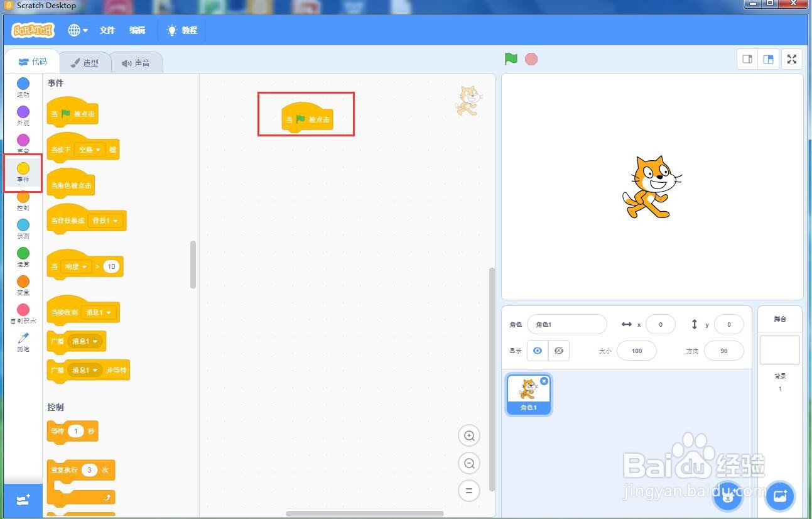Click the add new sprite cat button
This screenshot has height=519, width=812.
point(727,496)
